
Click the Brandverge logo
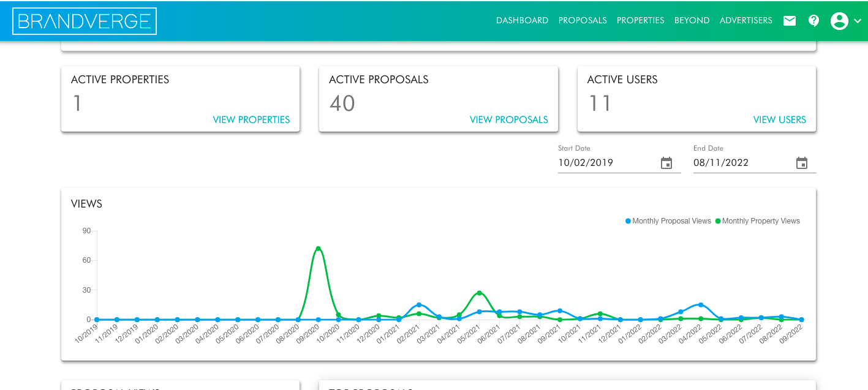(85, 21)
